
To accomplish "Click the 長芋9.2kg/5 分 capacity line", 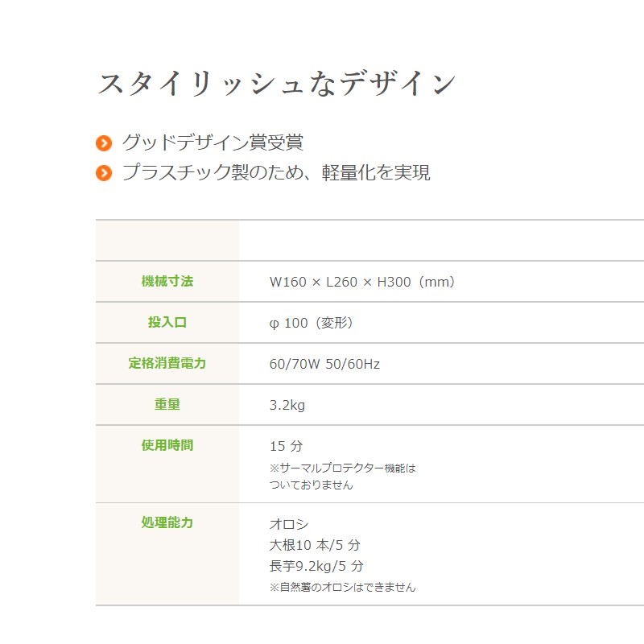I will [316, 567].
